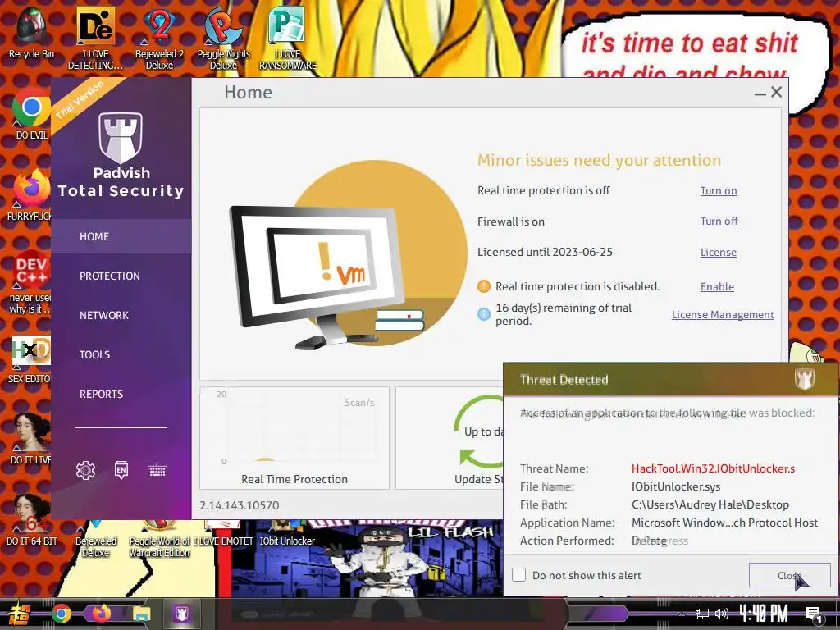Click the 'License' link

[719, 253]
